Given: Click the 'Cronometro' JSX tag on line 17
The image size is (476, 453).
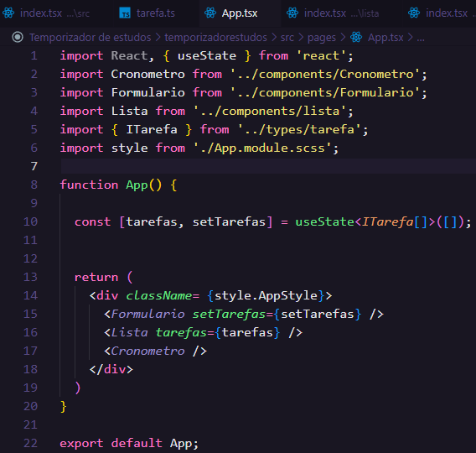Looking at the screenshot, I should [147, 351].
